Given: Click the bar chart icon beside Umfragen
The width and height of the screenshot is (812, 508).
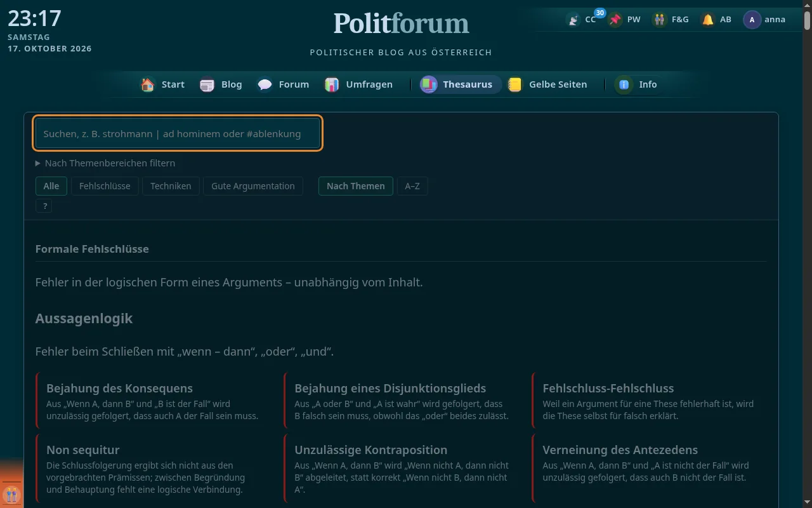Looking at the screenshot, I should pyautogui.click(x=332, y=84).
